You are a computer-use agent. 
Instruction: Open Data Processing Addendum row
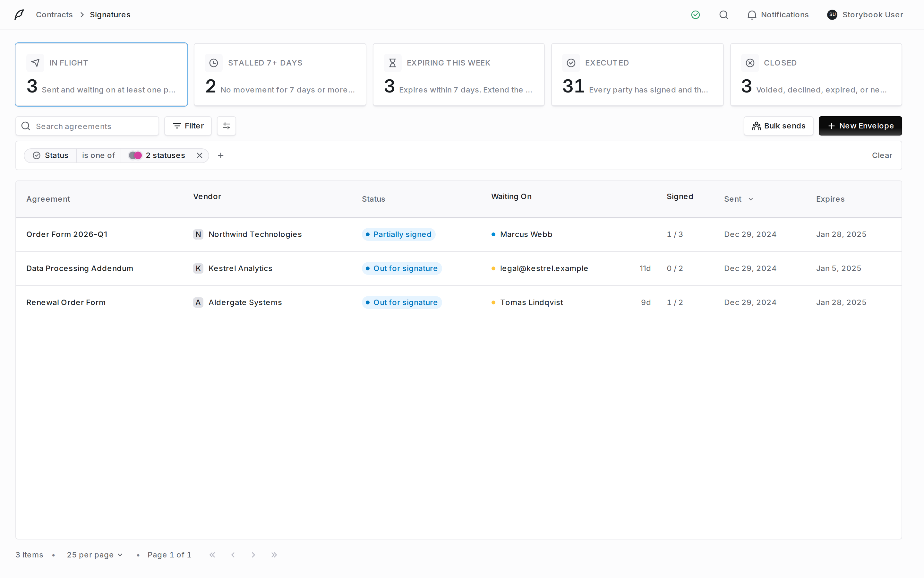pos(458,268)
